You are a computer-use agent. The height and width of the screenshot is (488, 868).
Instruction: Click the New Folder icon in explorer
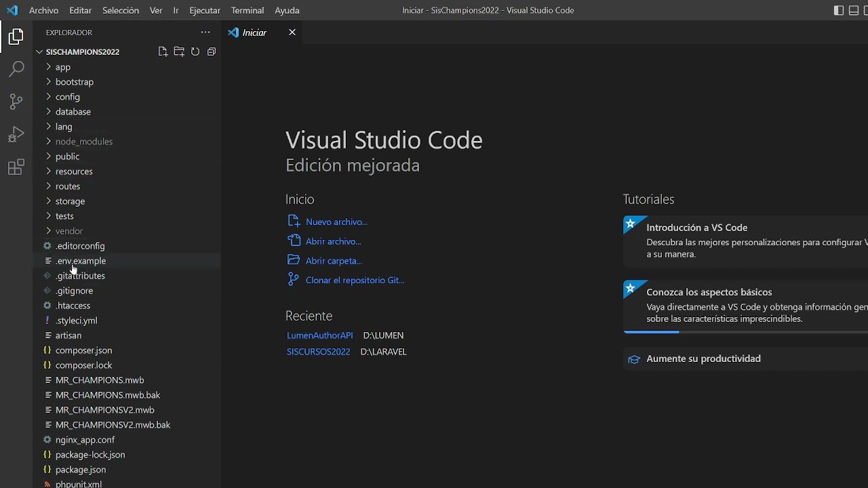click(179, 52)
